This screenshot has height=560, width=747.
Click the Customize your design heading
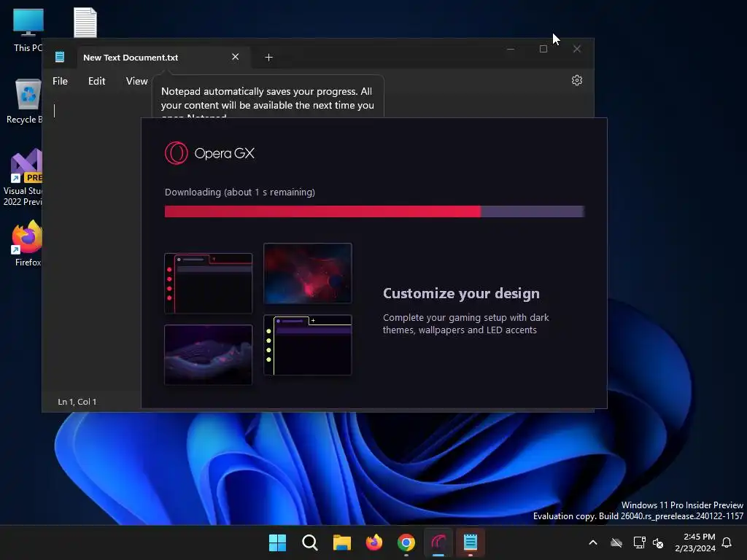[x=461, y=293]
